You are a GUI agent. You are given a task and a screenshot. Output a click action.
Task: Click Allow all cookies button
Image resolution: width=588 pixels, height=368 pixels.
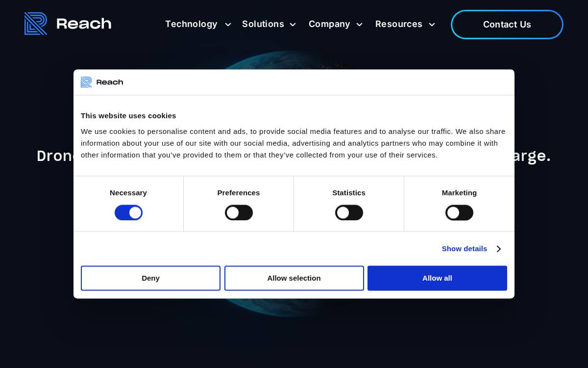pos(437,278)
